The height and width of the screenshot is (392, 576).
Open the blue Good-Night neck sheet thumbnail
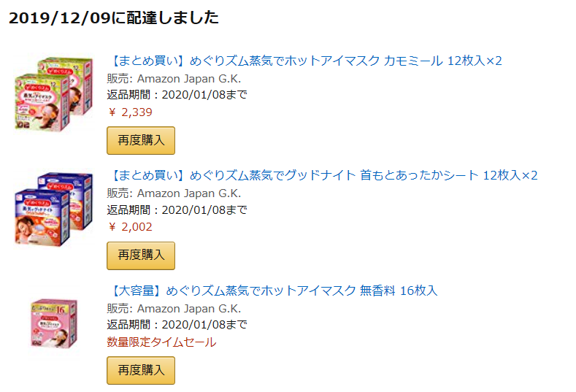(x=53, y=209)
